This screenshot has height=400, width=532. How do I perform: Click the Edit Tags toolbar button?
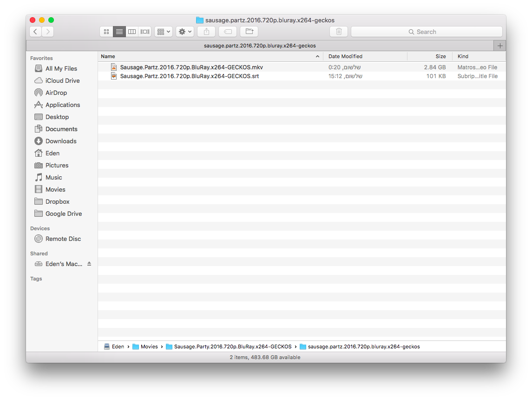(x=228, y=32)
